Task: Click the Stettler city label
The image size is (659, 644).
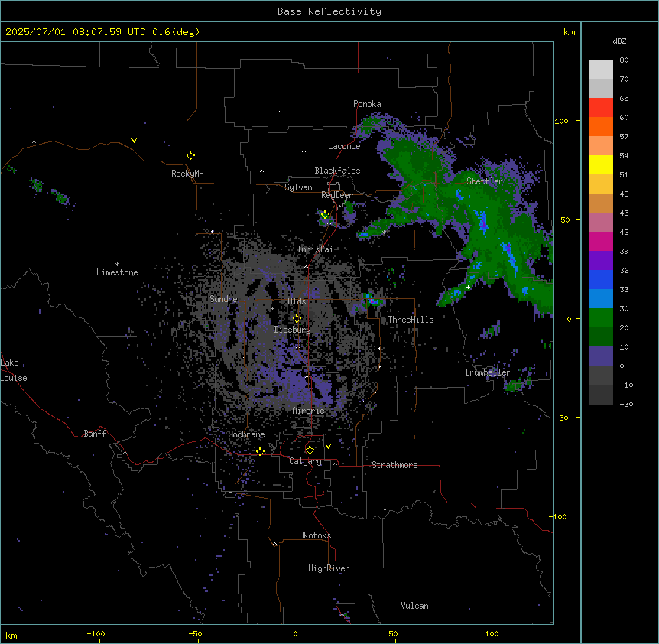Action: [x=485, y=181]
